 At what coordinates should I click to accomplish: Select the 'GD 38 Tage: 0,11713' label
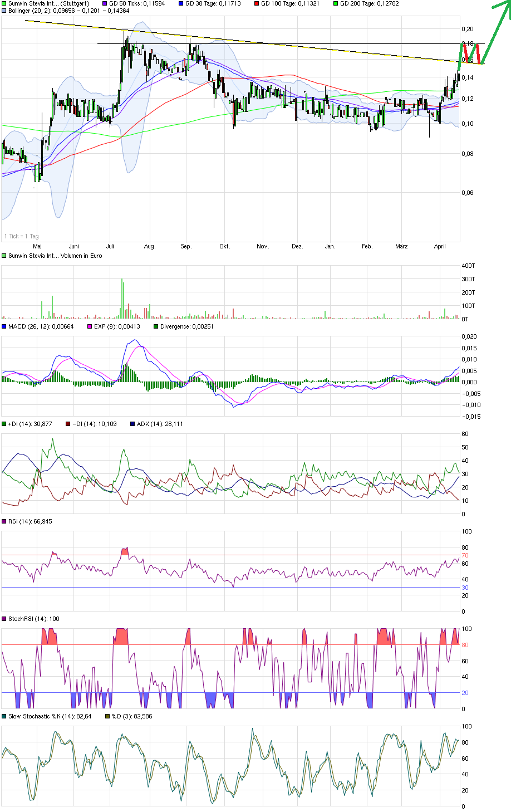pyautogui.click(x=213, y=3)
